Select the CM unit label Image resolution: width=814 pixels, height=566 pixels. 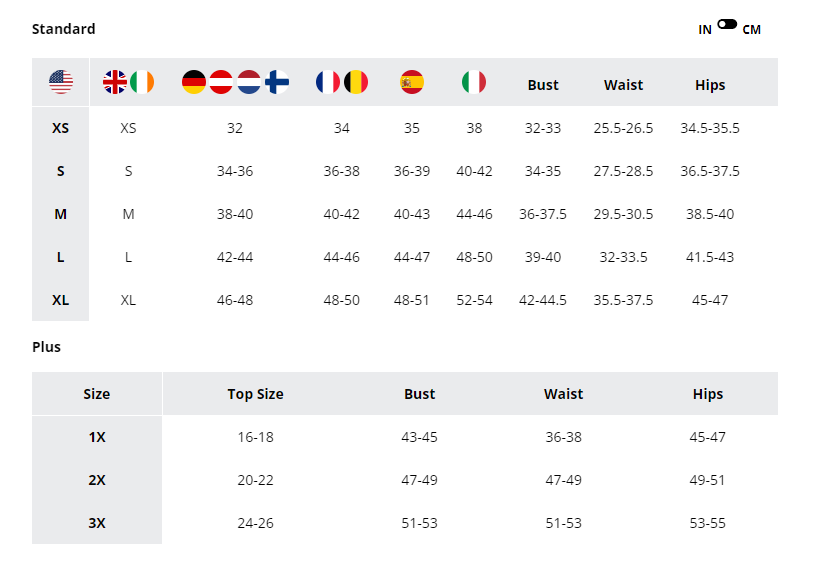[x=751, y=30]
